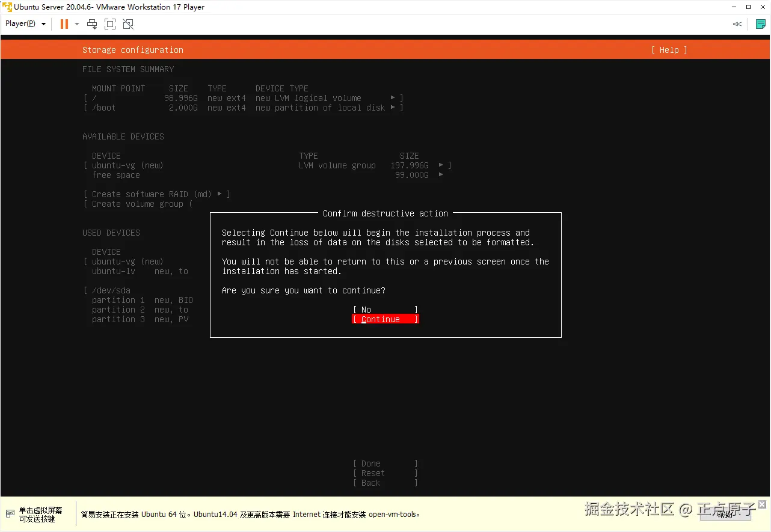Select the partition 2 row

click(x=140, y=310)
